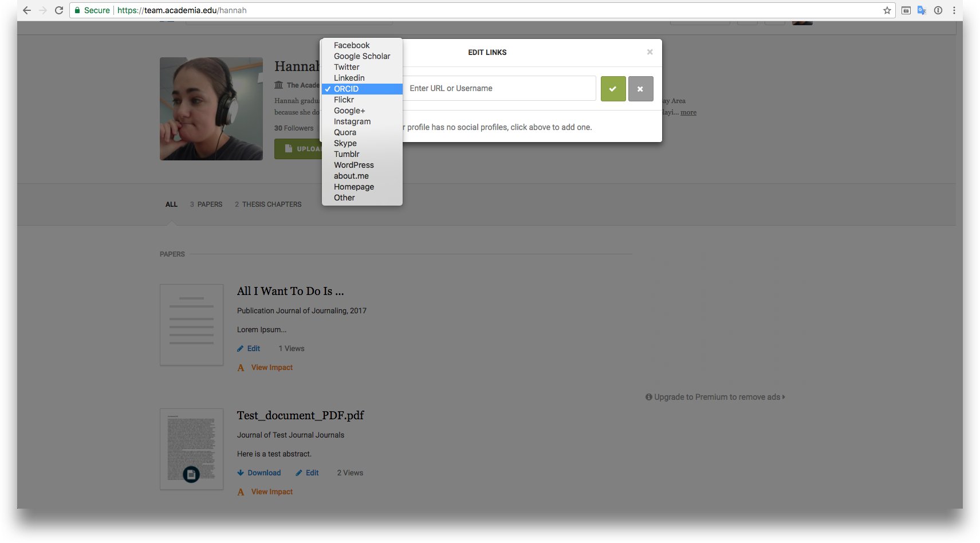The image size is (980, 543).
Task: Click Hannah's profile photo
Action: pos(211,109)
